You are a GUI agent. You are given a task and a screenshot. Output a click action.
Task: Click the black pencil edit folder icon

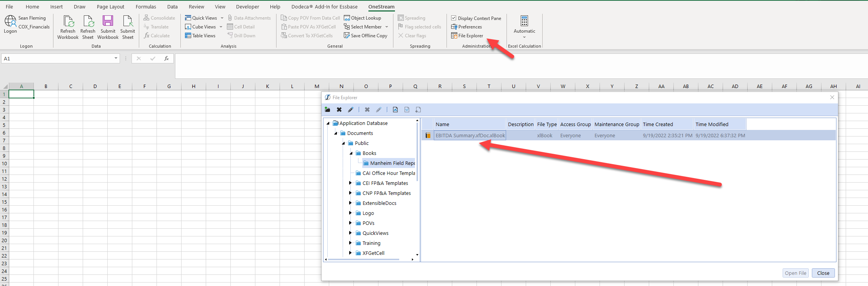click(x=350, y=110)
